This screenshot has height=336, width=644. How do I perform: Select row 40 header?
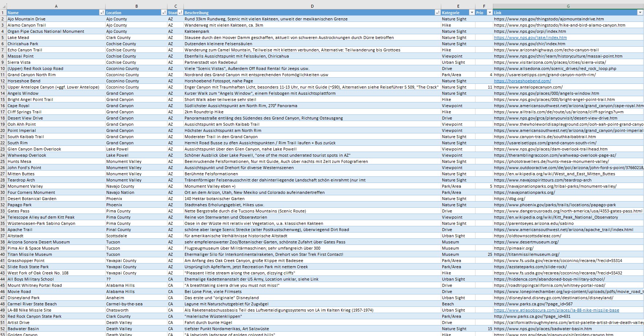pyautogui.click(x=3, y=254)
